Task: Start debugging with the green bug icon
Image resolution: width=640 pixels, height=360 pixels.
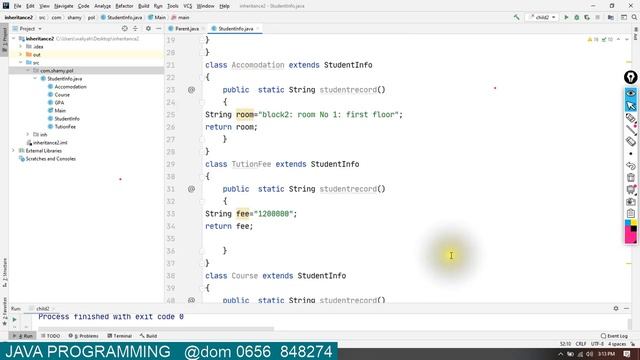Action: [x=576, y=18]
